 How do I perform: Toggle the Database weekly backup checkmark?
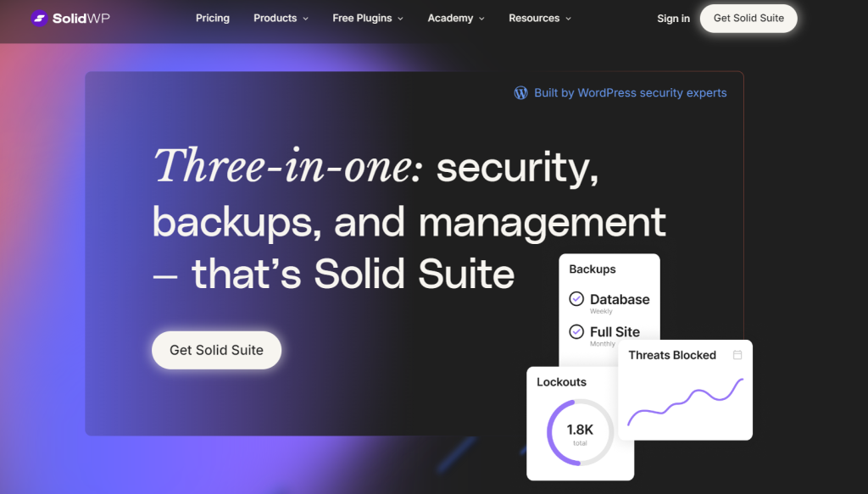tap(576, 299)
